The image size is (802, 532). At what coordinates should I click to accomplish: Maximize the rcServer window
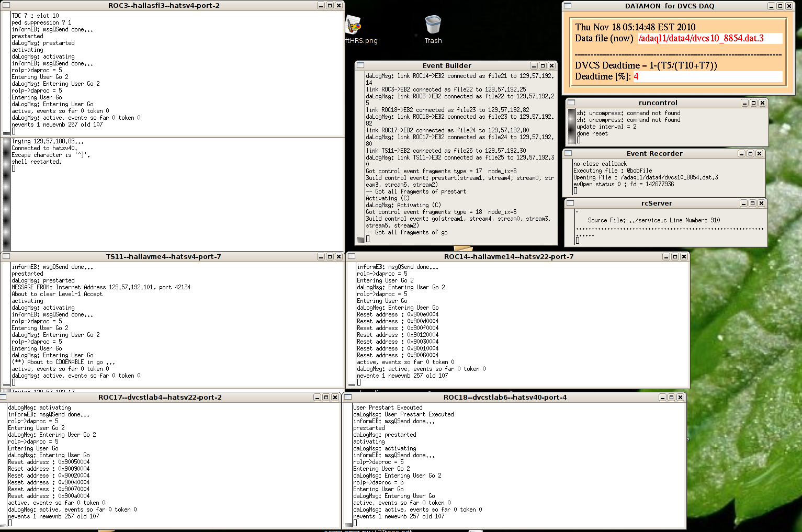[x=752, y=203]
